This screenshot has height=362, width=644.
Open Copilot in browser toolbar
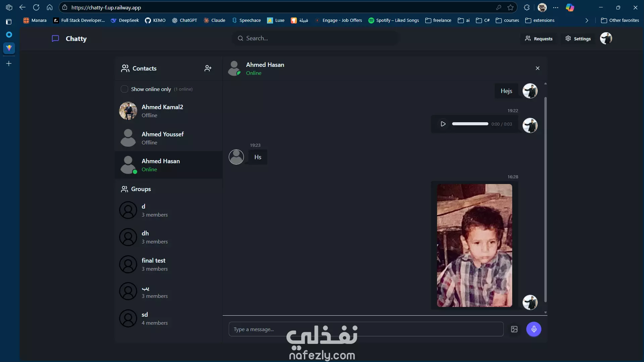point(570,7)
